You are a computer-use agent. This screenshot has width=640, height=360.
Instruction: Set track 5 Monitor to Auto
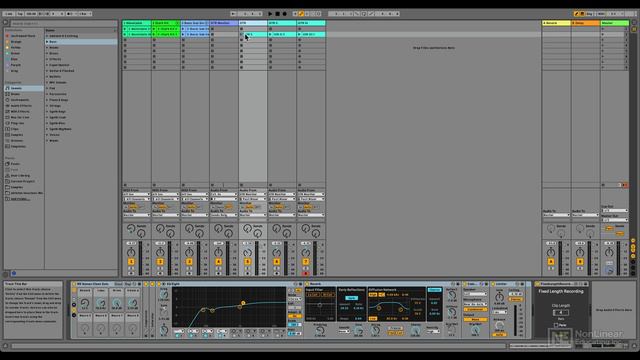249,207
